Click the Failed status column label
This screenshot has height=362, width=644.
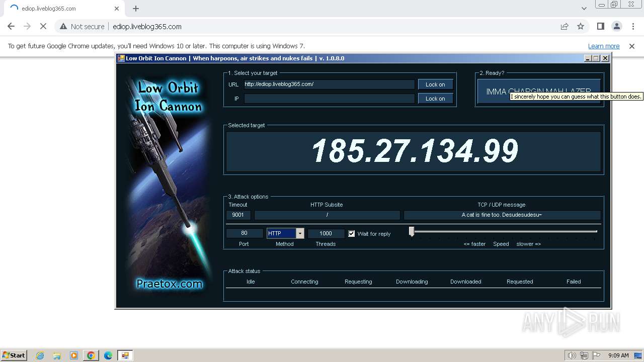(x=574, y=282)
